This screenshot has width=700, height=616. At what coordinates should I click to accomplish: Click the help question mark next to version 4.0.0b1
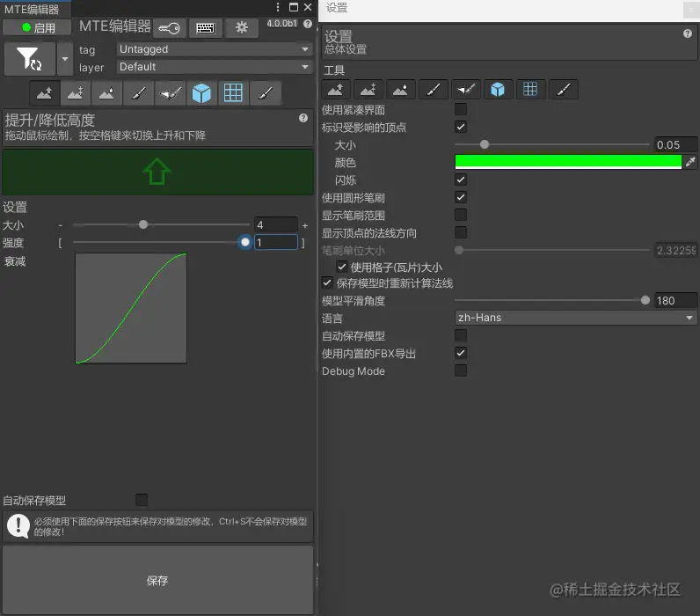click(308, 24)
